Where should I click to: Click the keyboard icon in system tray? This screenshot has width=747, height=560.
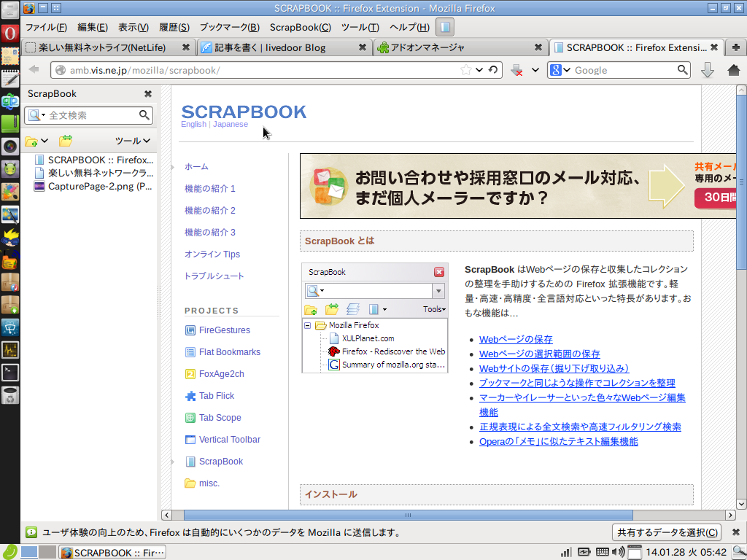tap(602, 552)
